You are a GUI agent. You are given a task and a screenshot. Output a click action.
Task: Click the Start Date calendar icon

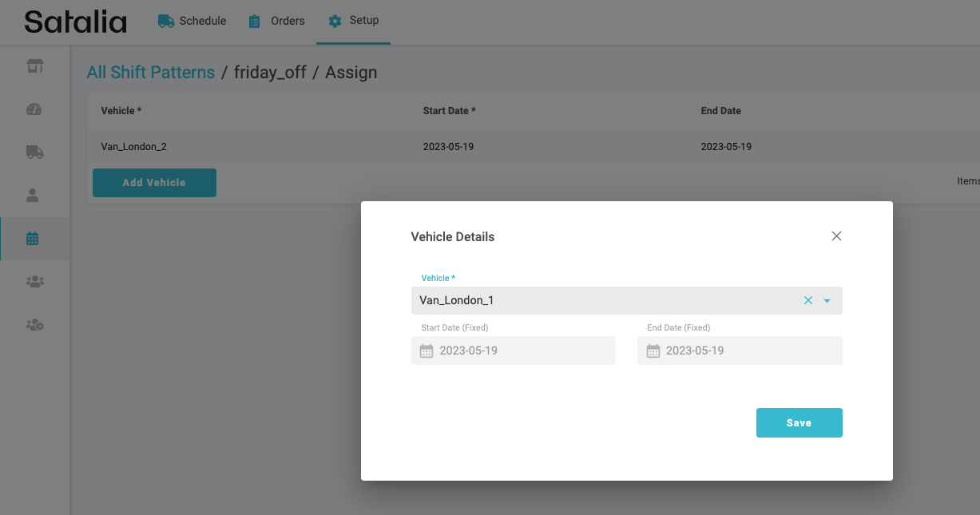point(427,351)
